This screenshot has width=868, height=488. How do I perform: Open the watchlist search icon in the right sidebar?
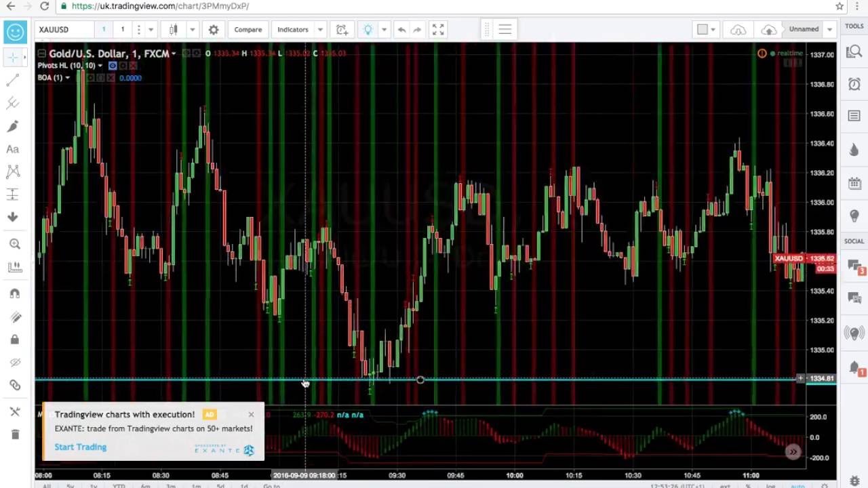[854, 52]
